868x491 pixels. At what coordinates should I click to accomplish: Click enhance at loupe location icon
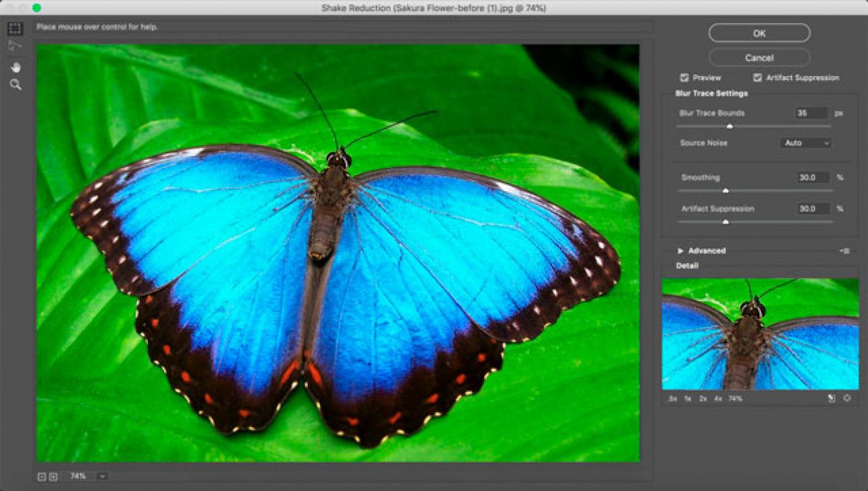click(x=847, y=399)
